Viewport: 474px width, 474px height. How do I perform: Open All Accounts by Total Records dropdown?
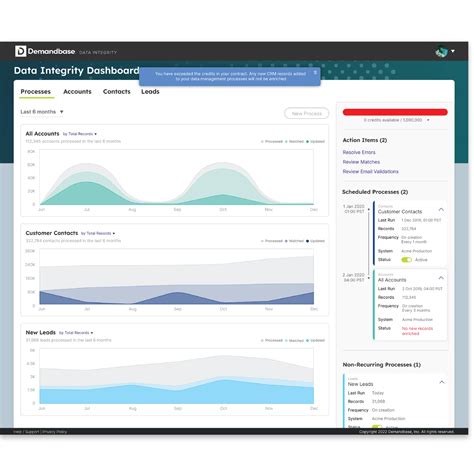coord(80,134)
